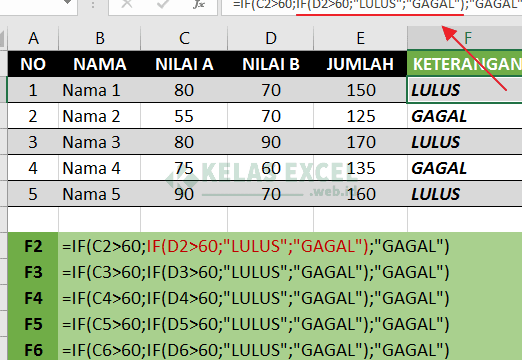522x360 pixels.
Task: Select the cell containing Nama 3
Action: (100, 142)
